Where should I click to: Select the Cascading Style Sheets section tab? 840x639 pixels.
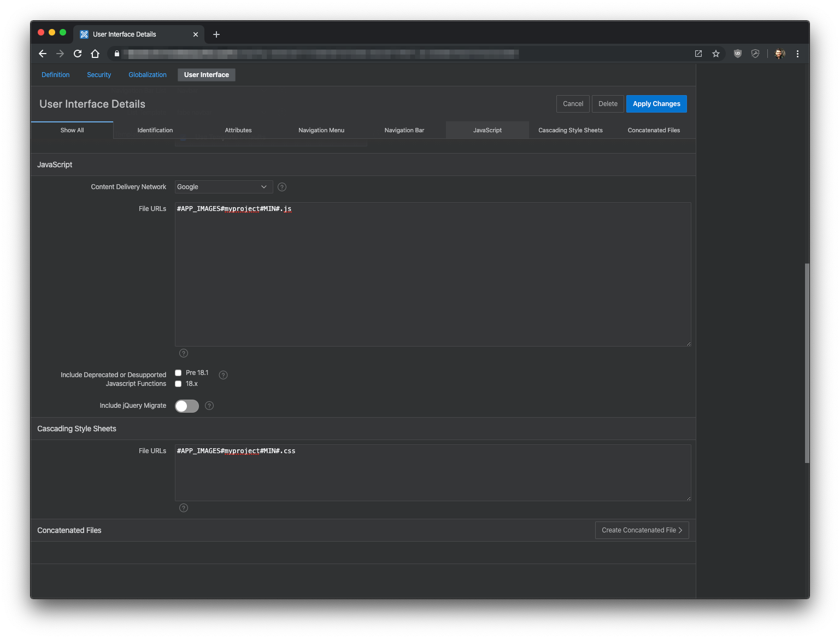570,130
